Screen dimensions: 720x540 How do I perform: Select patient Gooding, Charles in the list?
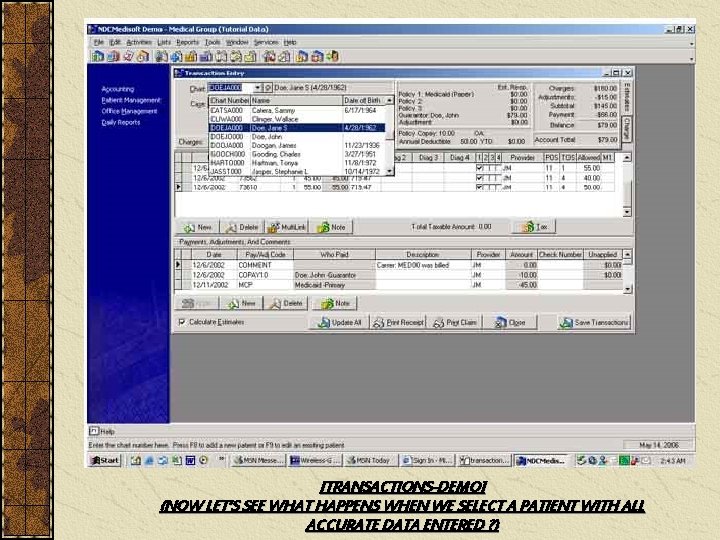click(x=297, y=154)
